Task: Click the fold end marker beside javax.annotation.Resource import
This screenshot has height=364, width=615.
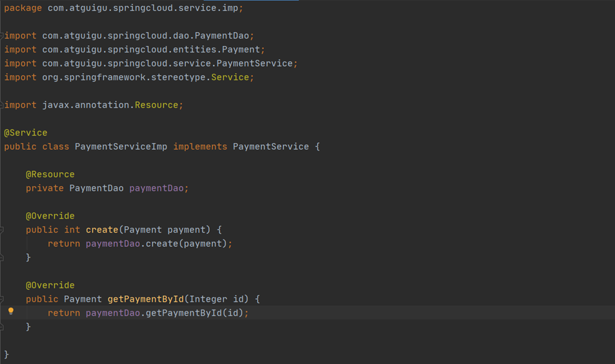Action: point(2,105)
